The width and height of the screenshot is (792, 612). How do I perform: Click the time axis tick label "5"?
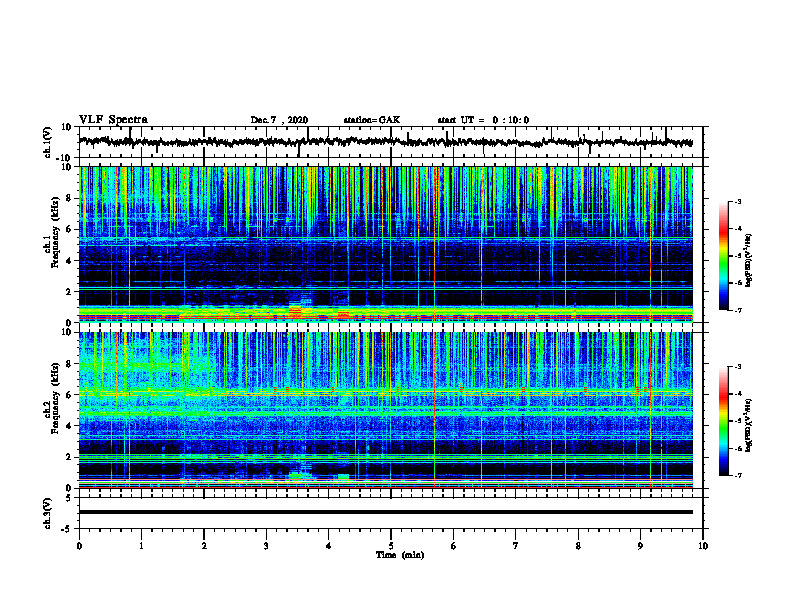[391, 546]
